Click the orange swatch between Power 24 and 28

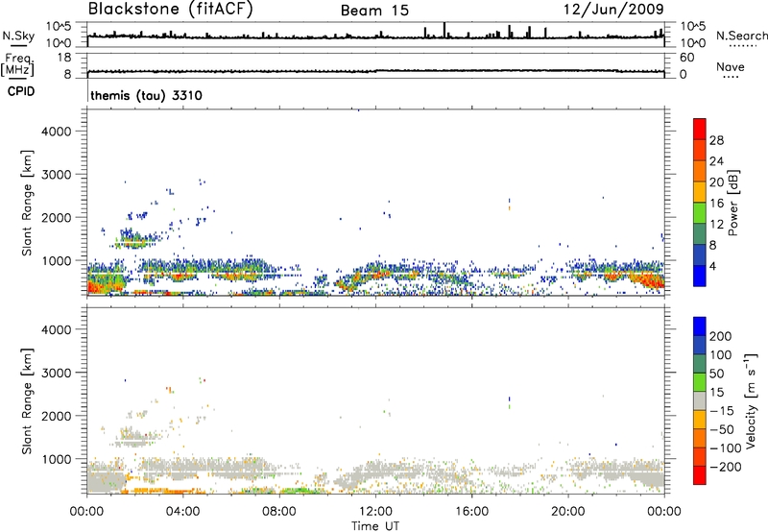[700, 150]
